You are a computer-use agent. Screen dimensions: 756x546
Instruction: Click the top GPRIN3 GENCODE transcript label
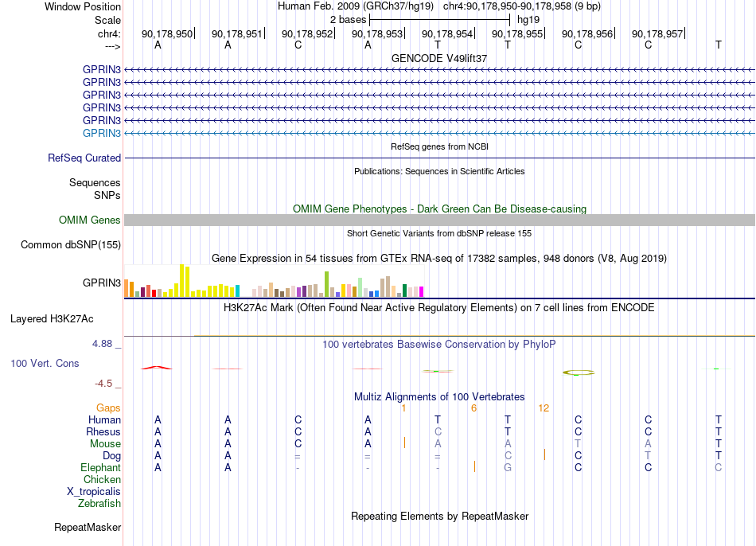click(102, 69)
